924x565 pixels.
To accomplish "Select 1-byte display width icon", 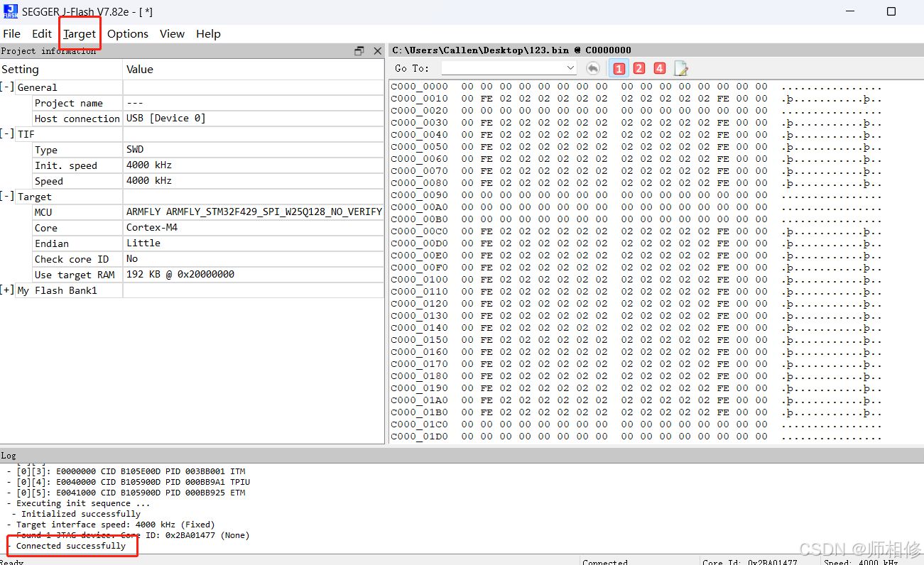I will [x=619, y=68].
